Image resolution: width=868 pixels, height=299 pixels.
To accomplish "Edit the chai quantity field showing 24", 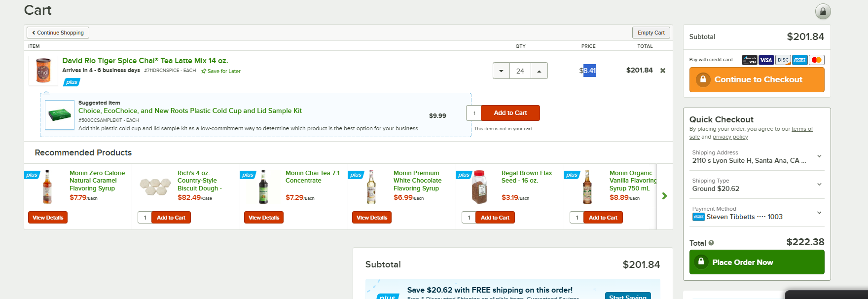I will pos(520,71).
